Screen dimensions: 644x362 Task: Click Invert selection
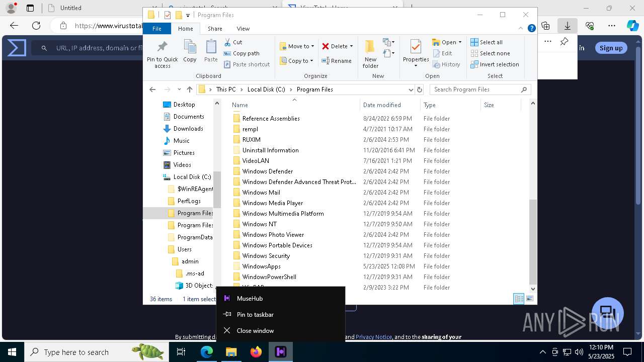point(495,64)
